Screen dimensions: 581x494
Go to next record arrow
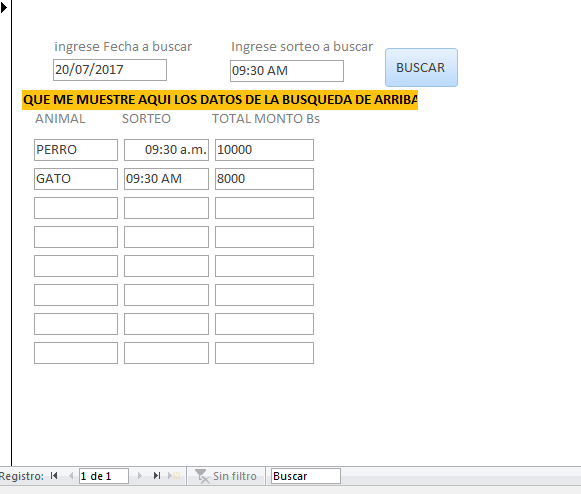(140, 476)
